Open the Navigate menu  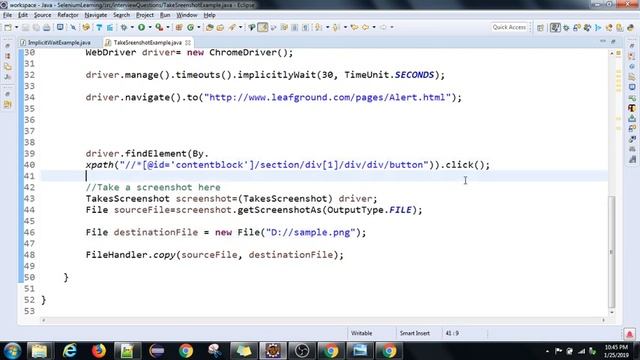tap(96, 15)
